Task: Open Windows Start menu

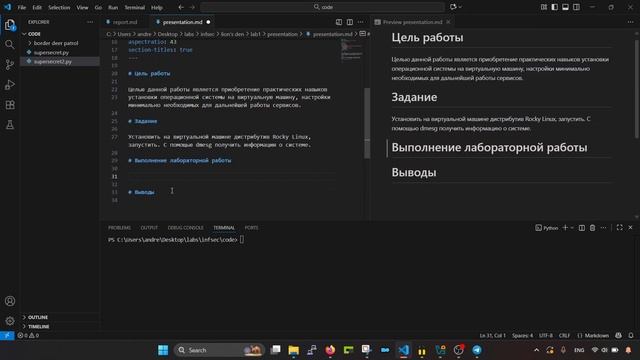Action: pos(163,350)
